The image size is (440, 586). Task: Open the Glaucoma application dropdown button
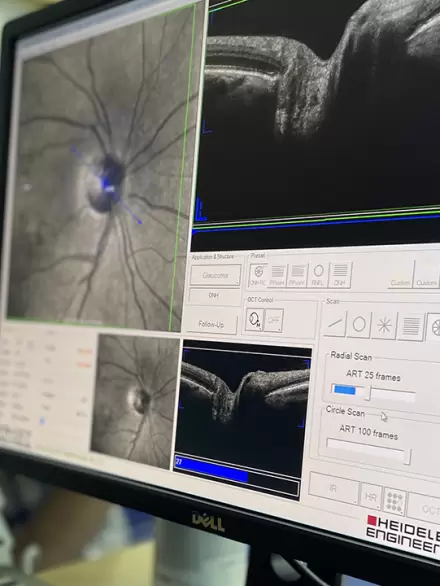click(215, 275)
